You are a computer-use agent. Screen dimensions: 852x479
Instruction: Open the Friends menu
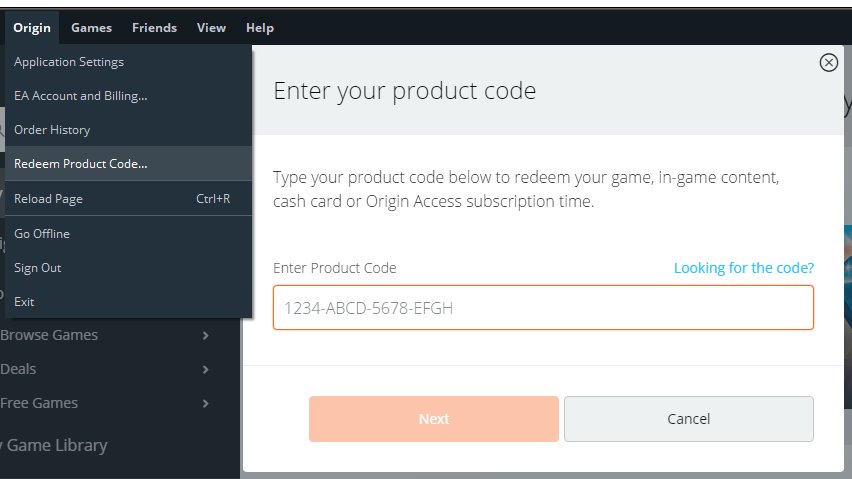(154, 28)
